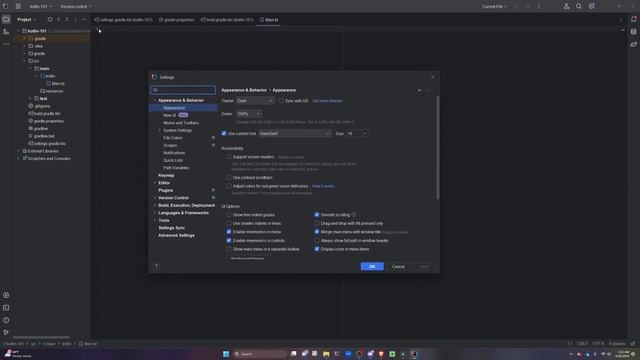Enable Use contrast scrollbars checkbox
Image resolution: width=640 pixels, height=360 pixels.
pyautogui.click(x=229, y=178)
